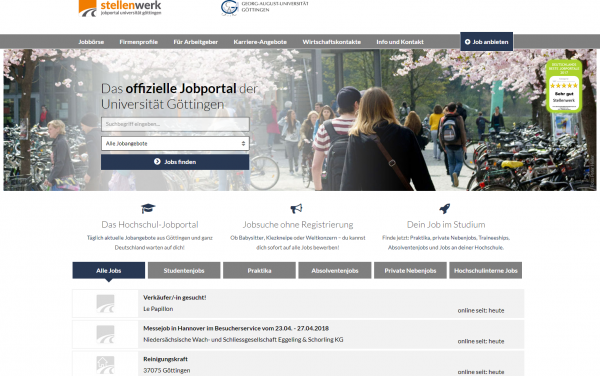Image resolution: width=600 pixels, height=376 pixels.
Task: Switch to the Praktika tab
Action: [259, 270]
